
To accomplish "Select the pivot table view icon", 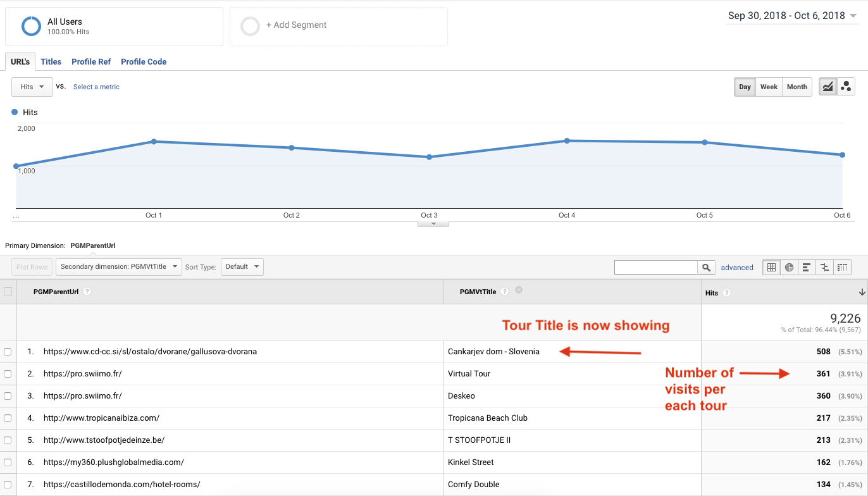I will [x=842, y=267].
